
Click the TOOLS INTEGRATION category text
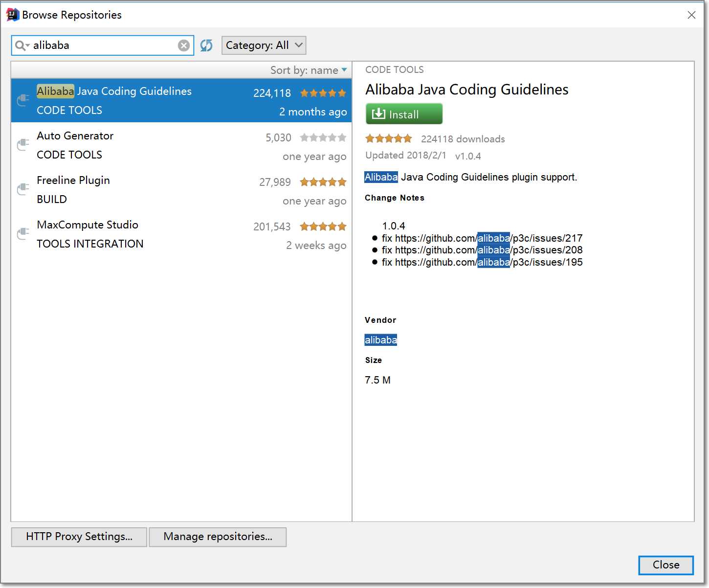[90, 244]
